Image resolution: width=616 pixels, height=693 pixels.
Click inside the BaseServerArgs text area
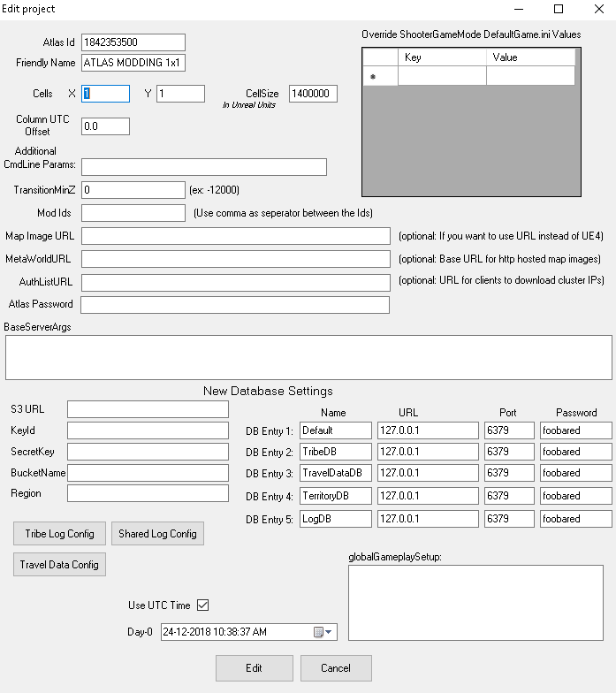(x=309, y=357)
